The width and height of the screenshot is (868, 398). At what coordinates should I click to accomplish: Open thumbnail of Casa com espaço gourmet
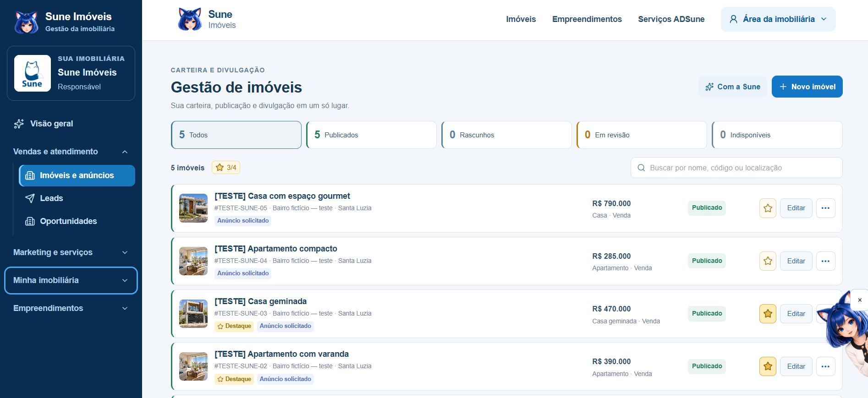[193, 208]
